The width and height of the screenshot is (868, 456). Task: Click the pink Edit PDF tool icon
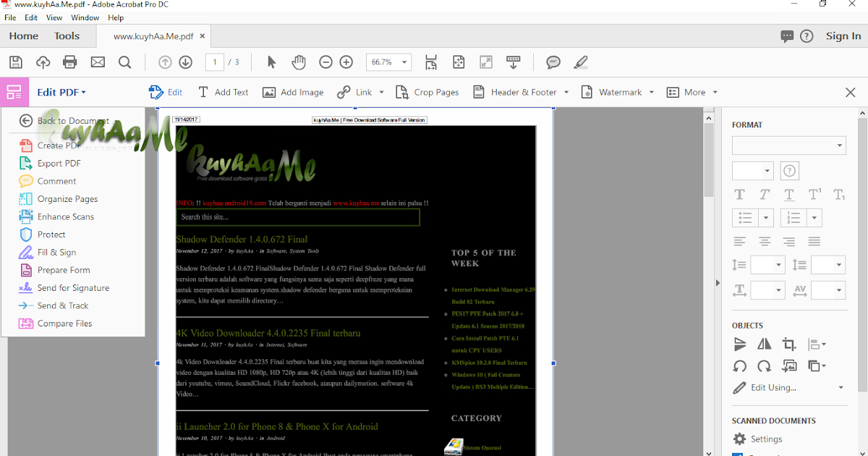[x=14, y=92]
